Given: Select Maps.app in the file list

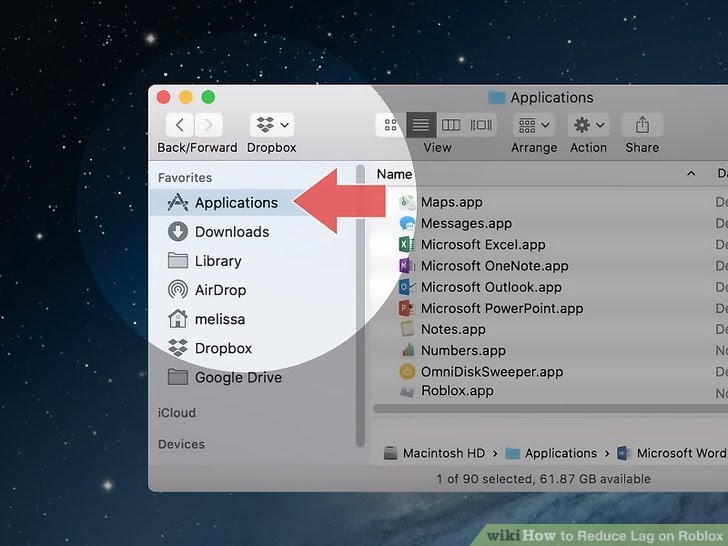Looking at the screenshot, I should 452,202.
